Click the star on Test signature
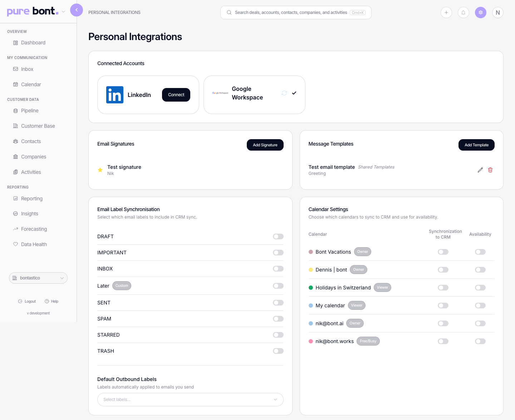Screen dimensions: 515x420 tap(100, 170)
